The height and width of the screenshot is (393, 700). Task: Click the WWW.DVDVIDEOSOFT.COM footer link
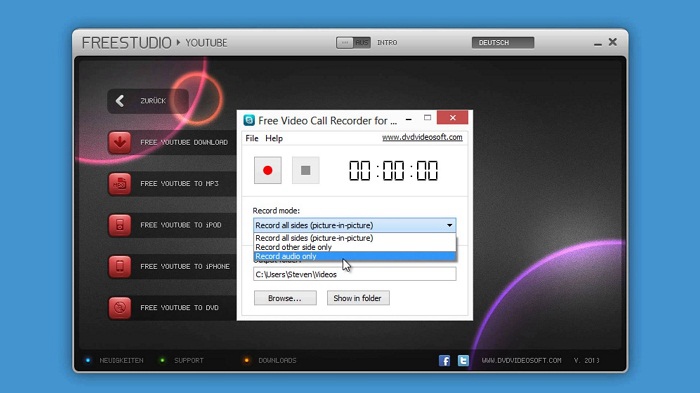521,360
